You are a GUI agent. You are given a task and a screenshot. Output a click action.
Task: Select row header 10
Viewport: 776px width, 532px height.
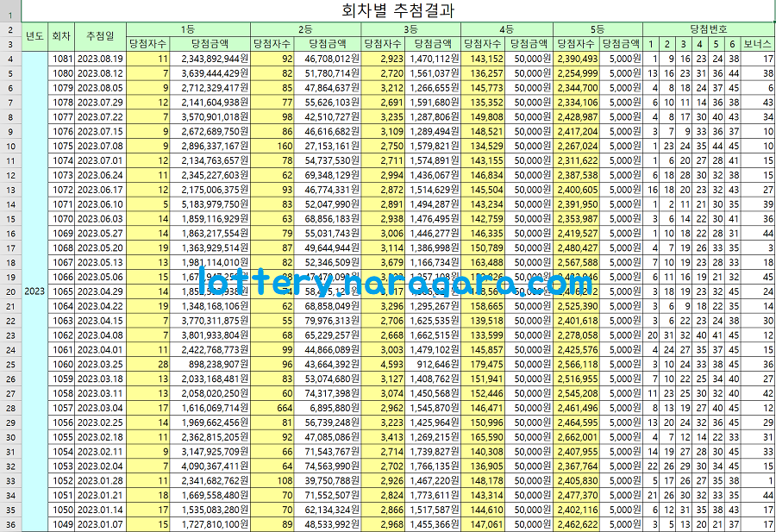(x=10, y=146)
